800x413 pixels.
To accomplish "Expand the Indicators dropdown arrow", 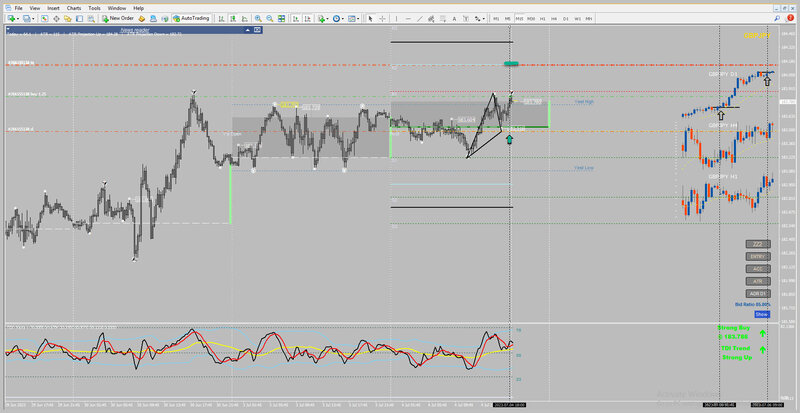I will [x=328, y=18].
